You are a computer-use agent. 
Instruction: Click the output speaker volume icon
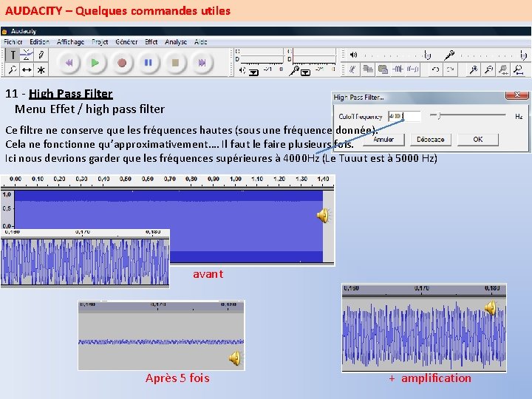(x=353, y=55)
